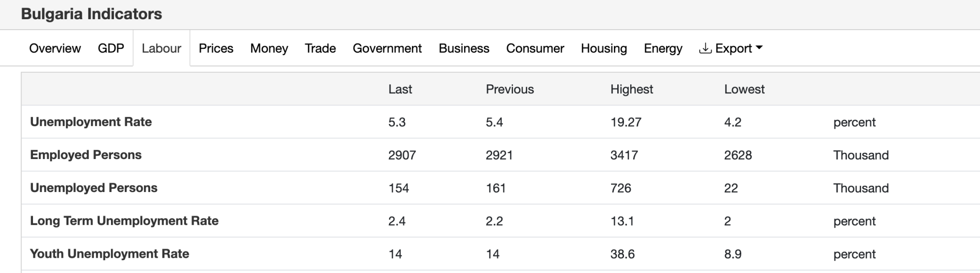Open the Money tab
The height and width of the screenshot is (273, 980).
(269, 48)
